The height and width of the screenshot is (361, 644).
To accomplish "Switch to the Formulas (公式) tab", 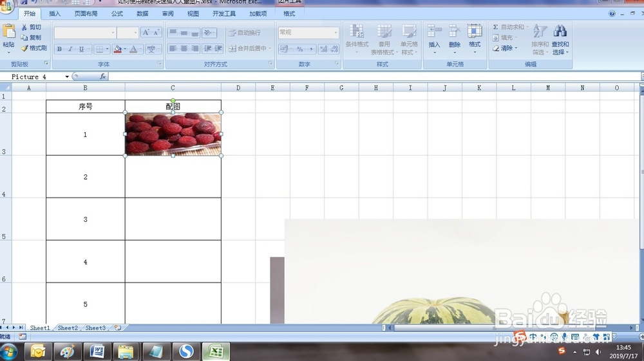I will [x=117, y=14].
